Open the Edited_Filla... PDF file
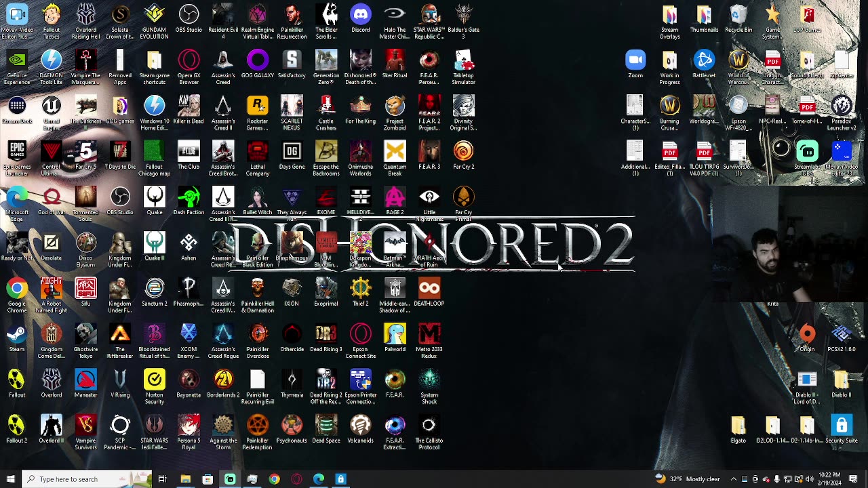This screenshot has width=868, height=488. point(669,158)
